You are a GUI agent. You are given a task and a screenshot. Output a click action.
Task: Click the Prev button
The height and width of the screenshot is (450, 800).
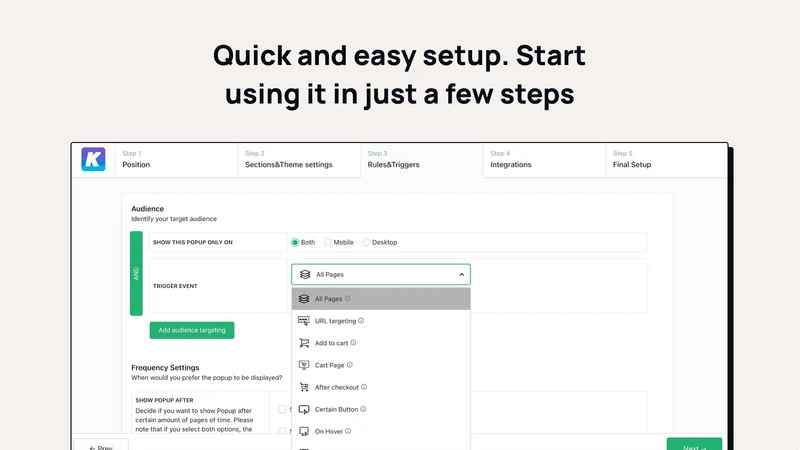coord(101,444)
